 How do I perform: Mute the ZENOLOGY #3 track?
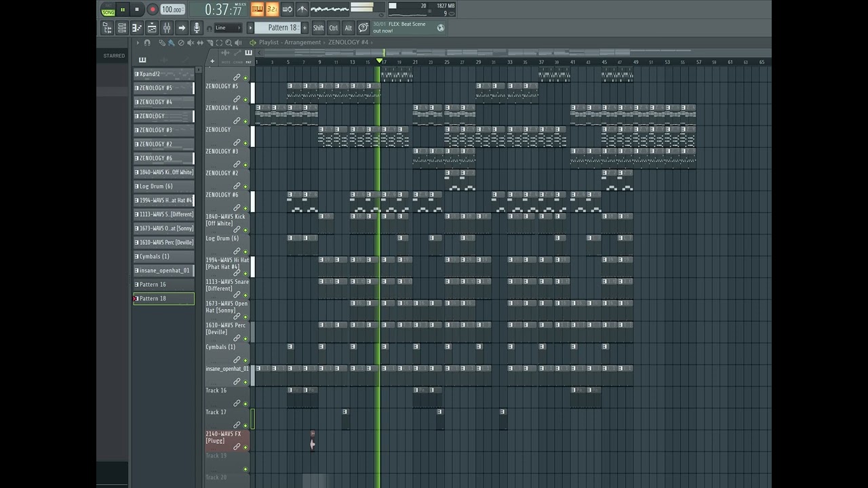(x=245, y=165)
